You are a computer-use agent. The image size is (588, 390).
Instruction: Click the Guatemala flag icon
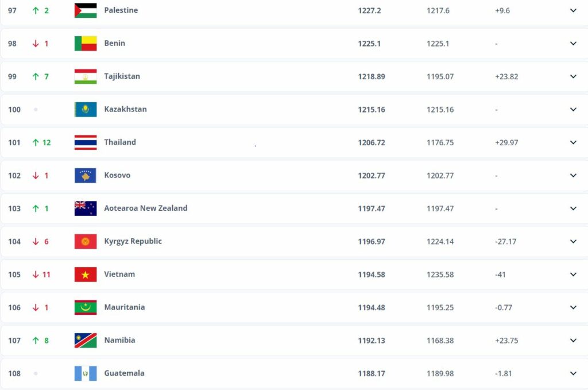pyautogui.click(x=86, y=373)
